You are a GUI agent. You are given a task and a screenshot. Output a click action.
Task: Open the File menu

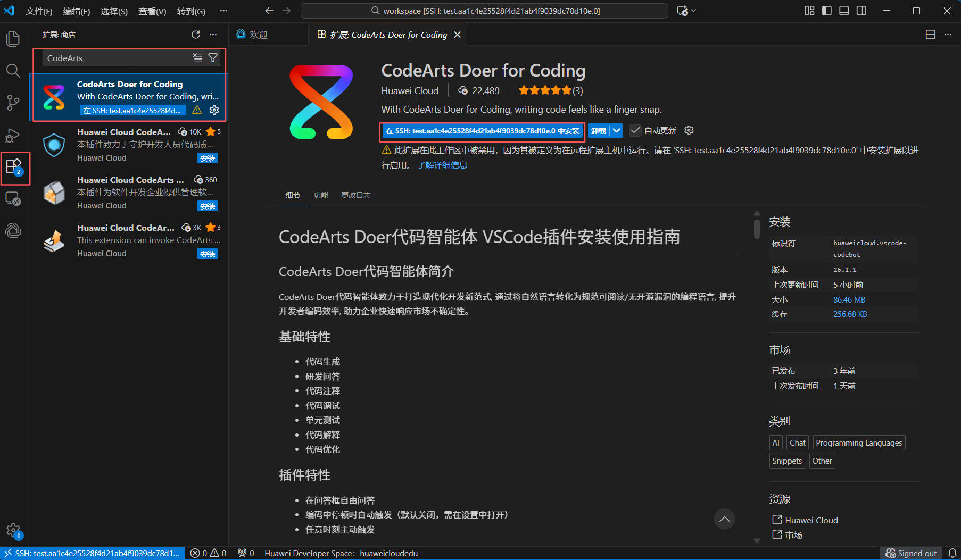click(39, 11)
